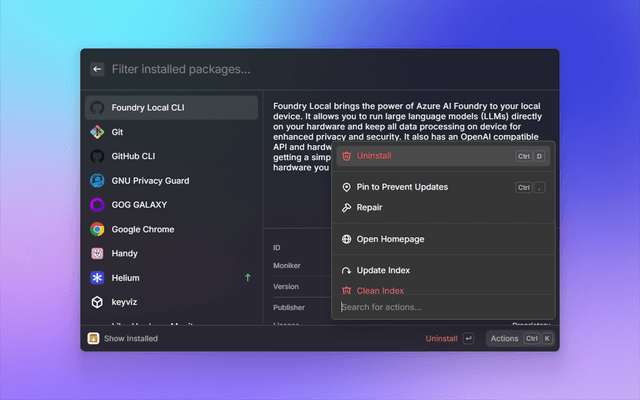The width and height of the screenshot is (640, 400).
Task: Click the red Clean Index icon
Action: (347, 290)
